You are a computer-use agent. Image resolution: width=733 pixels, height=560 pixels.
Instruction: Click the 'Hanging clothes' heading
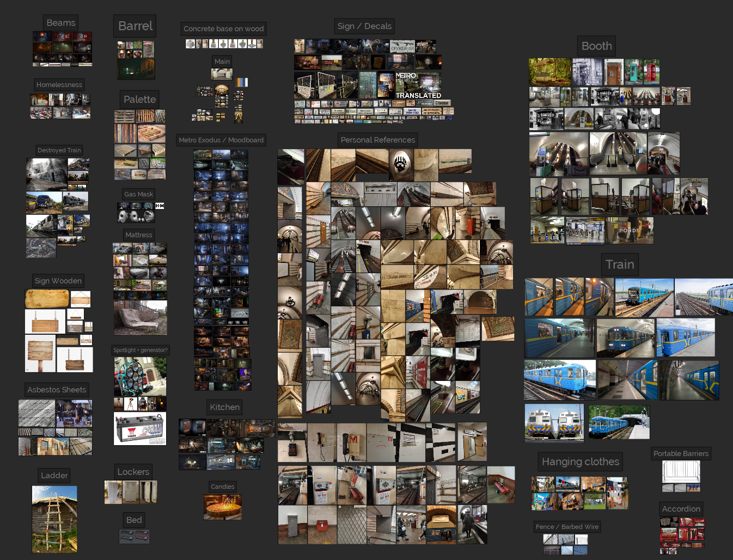point(581,462)
